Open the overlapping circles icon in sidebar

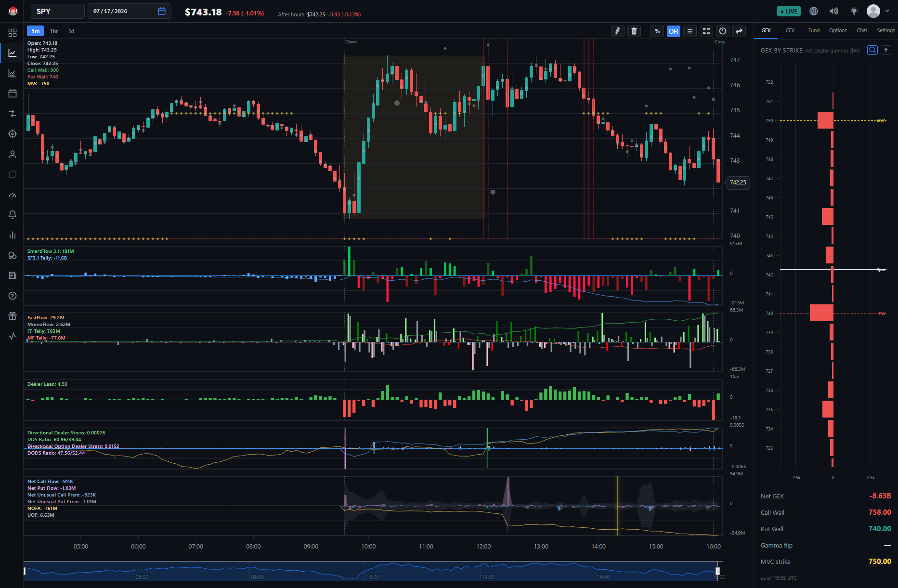click(x=13, y=255)
